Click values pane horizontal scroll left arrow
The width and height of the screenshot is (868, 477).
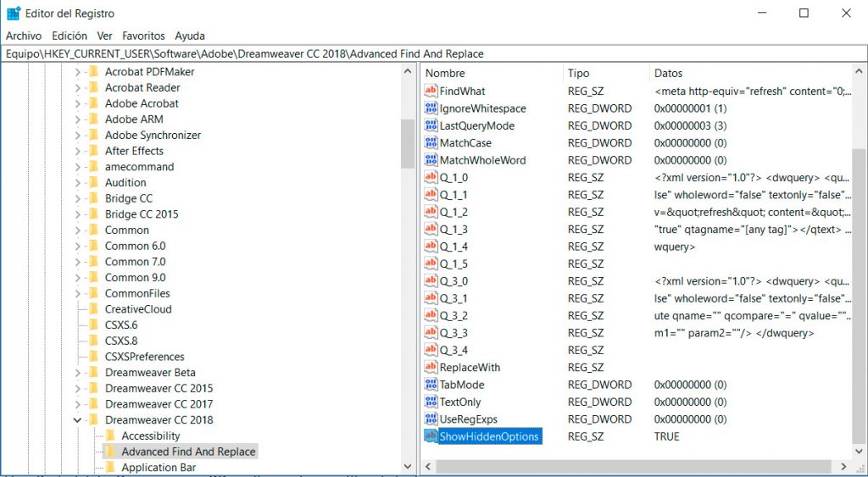(x=429, y=467)
